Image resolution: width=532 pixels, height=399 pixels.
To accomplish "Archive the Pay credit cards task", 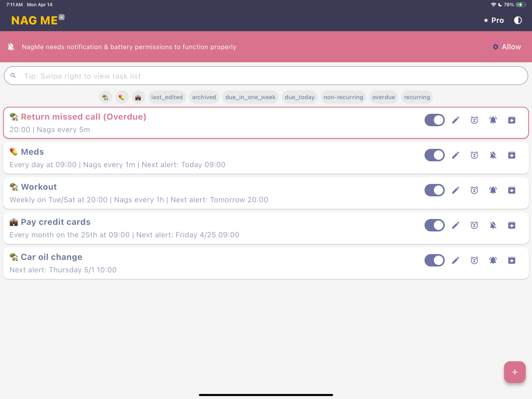I will pos(512,225).
